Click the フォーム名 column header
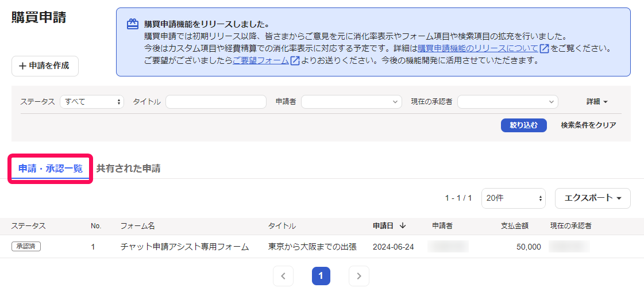The width and height of the screenshot is (644, 295). point(137,225)
